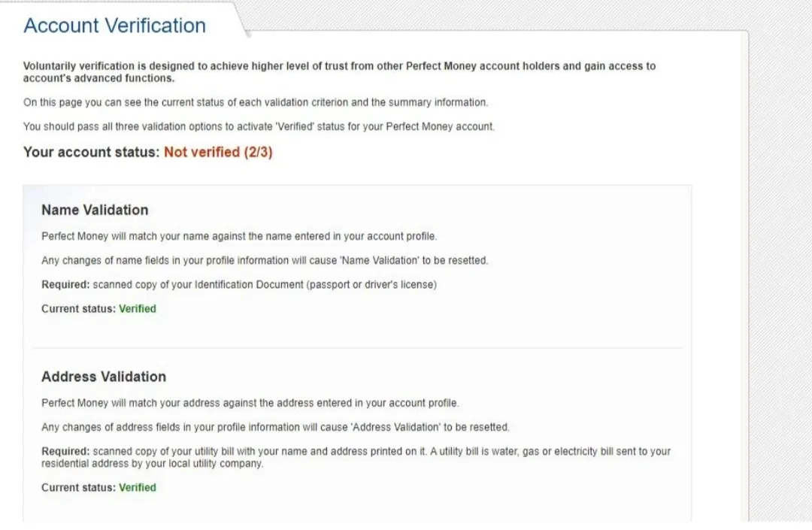Click bold 'Required:' label in Address Validation
The height and width of the screenshot is (530, 812).
click(x=65, y=451)
